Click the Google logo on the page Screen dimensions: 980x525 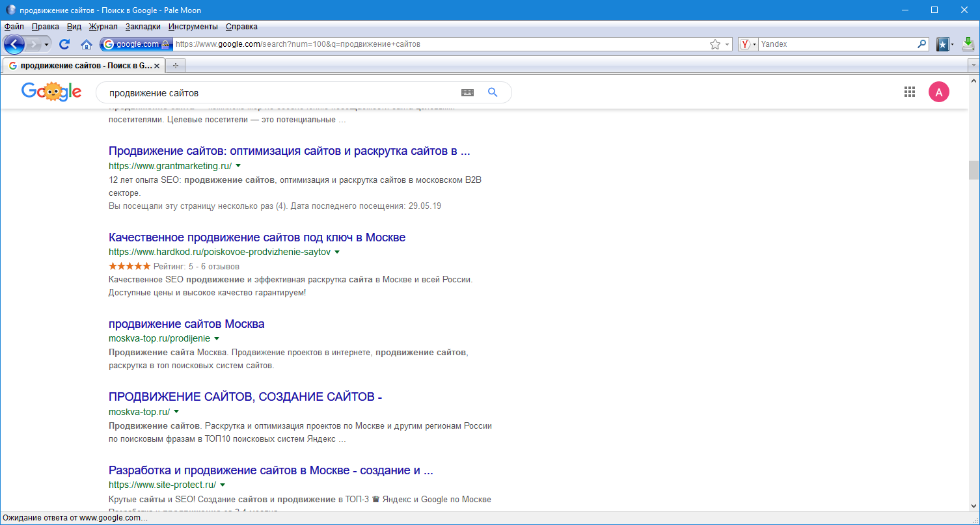pyautogui.click(x=51, y=92)
